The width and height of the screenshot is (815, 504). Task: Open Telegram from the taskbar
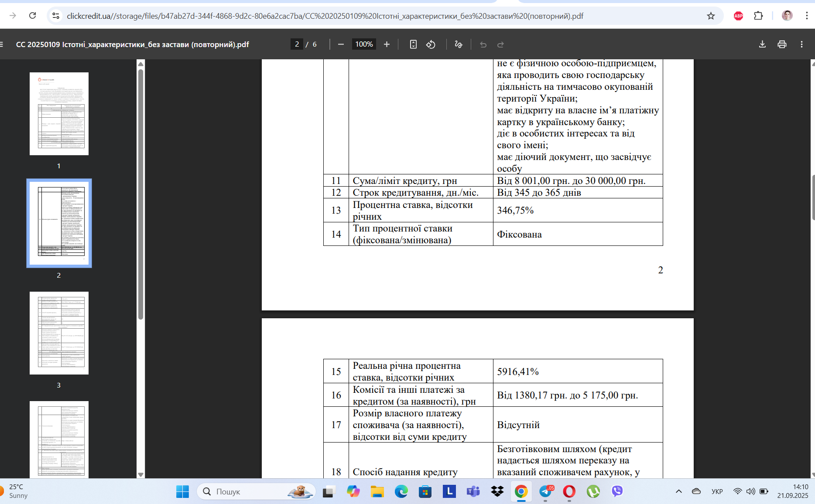click(x=545, y=491)
